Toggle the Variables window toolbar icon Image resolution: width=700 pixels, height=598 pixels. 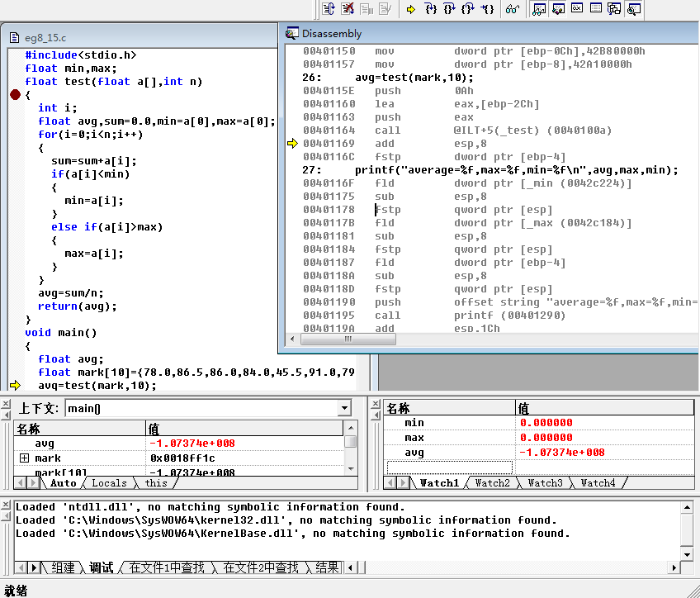558,8
